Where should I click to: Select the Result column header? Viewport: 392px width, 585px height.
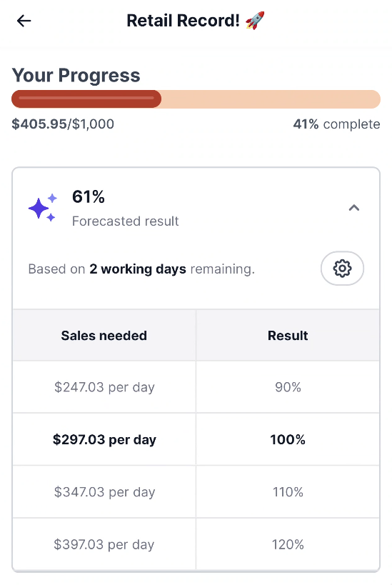[288, 335]
